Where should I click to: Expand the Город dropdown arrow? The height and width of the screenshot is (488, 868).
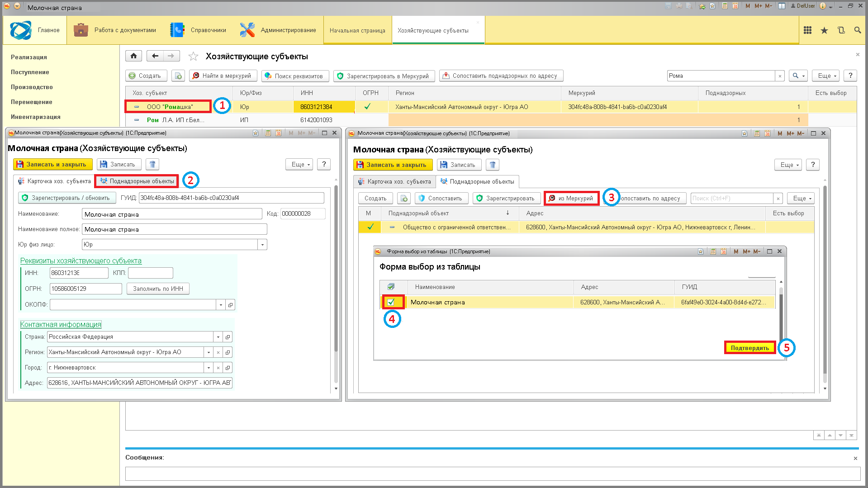[x=209, y=368]
